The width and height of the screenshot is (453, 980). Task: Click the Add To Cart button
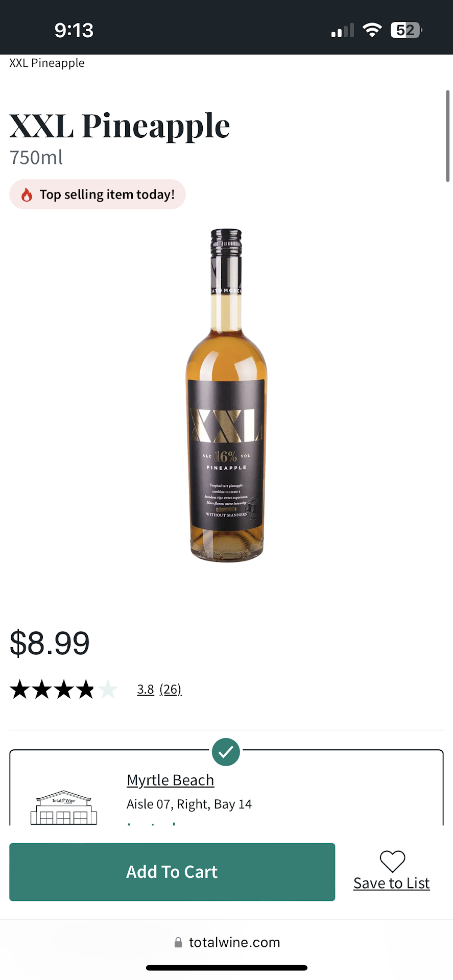pos(172,872)
